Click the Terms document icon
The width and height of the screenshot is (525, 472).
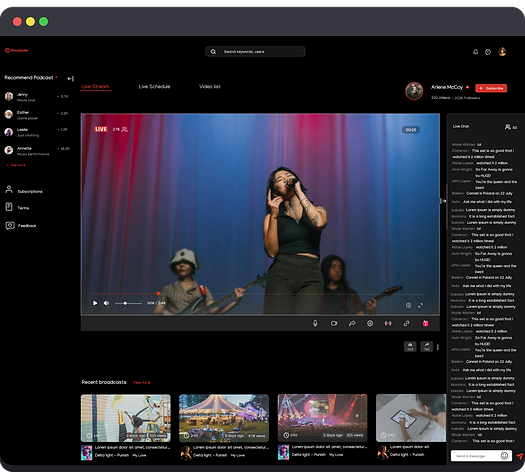tap(9, 207)
